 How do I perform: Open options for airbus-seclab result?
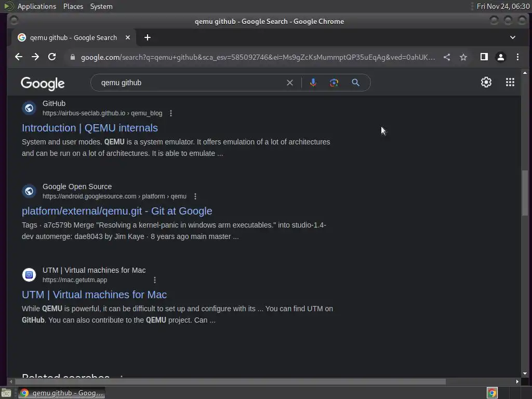tap(171, 113)
